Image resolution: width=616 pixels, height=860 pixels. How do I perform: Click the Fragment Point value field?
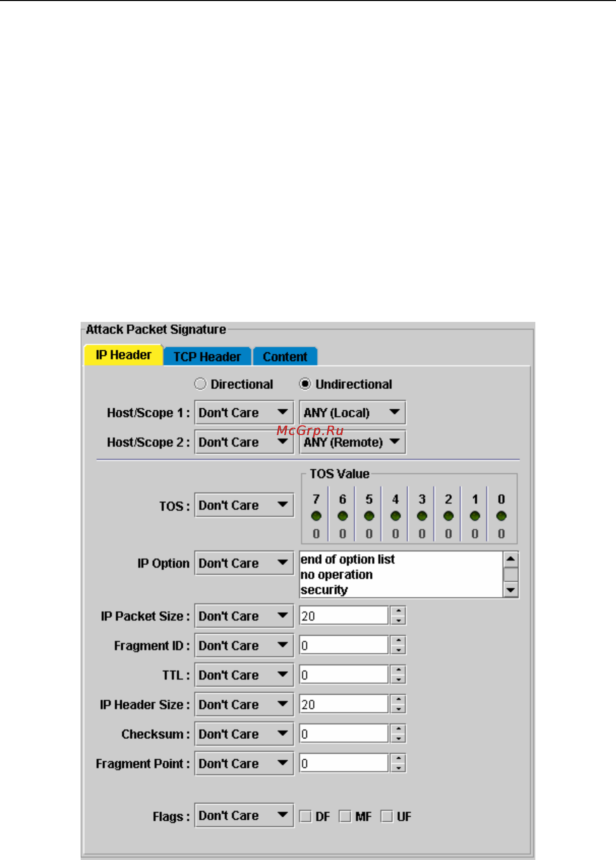point(344,763)
